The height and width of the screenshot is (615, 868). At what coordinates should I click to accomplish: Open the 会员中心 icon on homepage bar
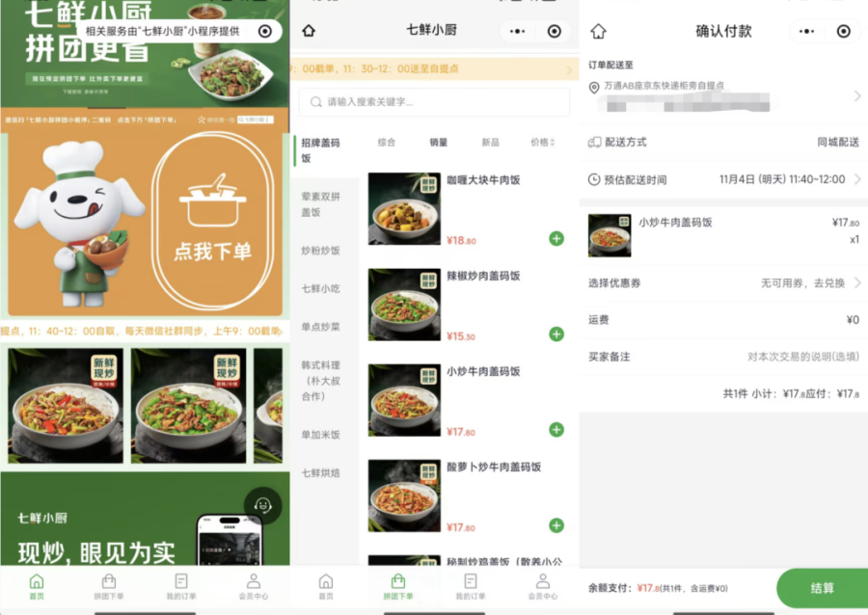pyautogui.click(x=253, y=586)
